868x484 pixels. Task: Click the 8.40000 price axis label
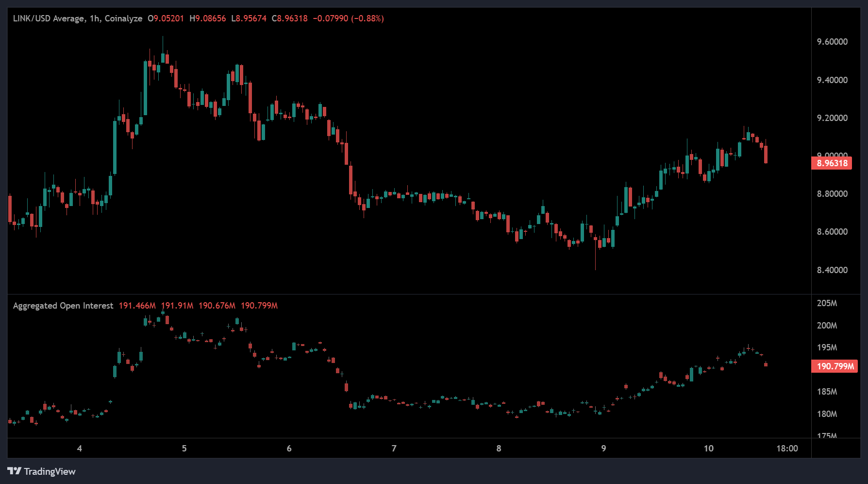click(x=832, y=270)
